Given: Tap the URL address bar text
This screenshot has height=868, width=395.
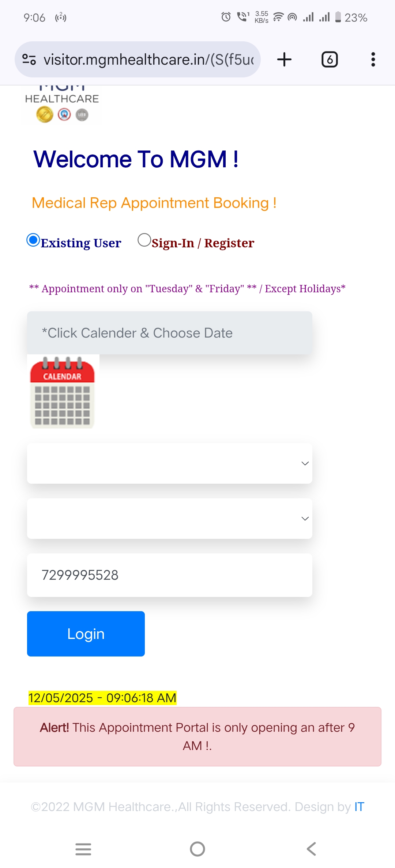Looking at the screenshot, I should click(149, 60).
